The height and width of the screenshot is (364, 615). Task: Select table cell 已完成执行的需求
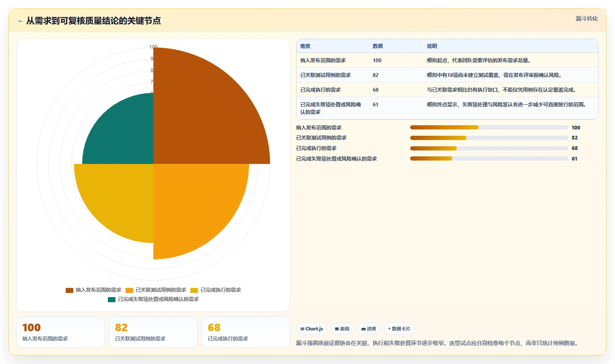pyautogui.click(x=321, y=90)
